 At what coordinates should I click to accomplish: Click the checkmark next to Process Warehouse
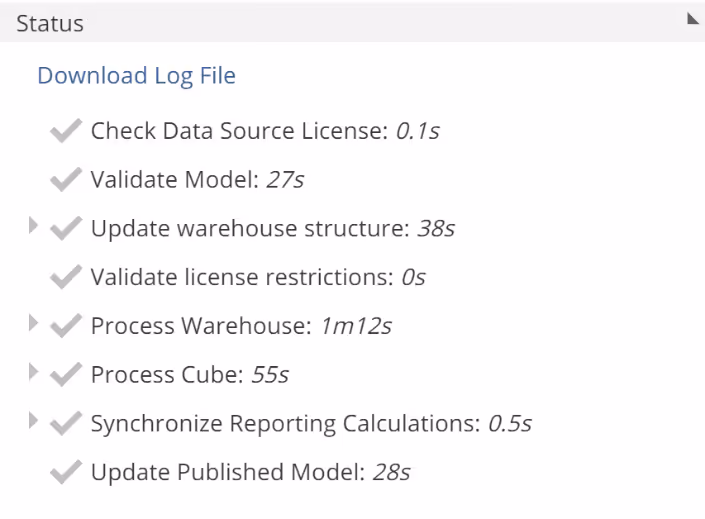point(65,326)
